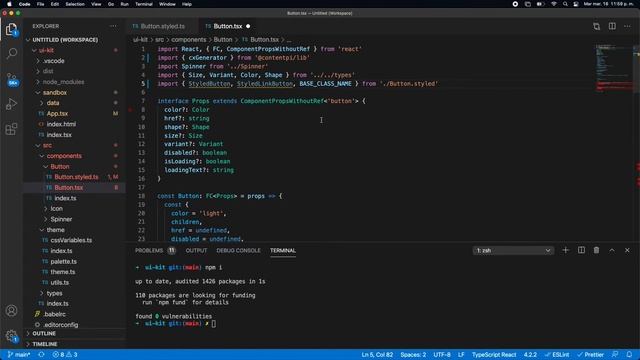Click Prettier status bar item
The height and width of the screenshot is (360, 640).
tap(590, 355)
